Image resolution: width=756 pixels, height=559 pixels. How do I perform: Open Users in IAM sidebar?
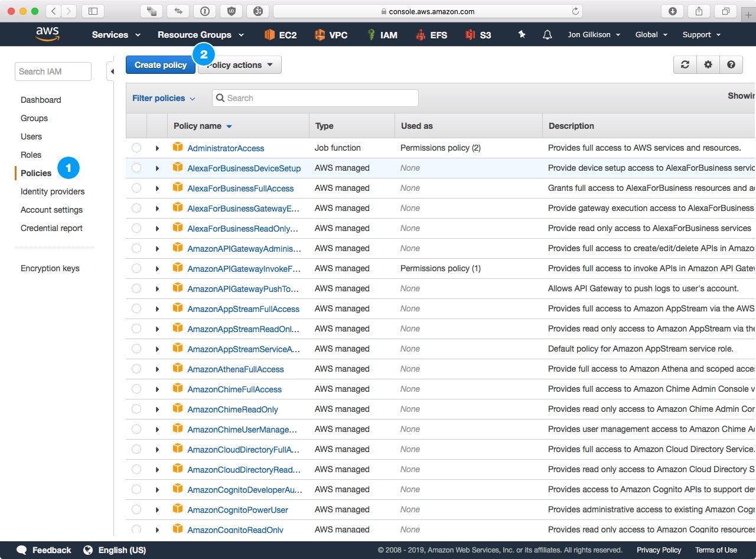click(x=31, y=136)
